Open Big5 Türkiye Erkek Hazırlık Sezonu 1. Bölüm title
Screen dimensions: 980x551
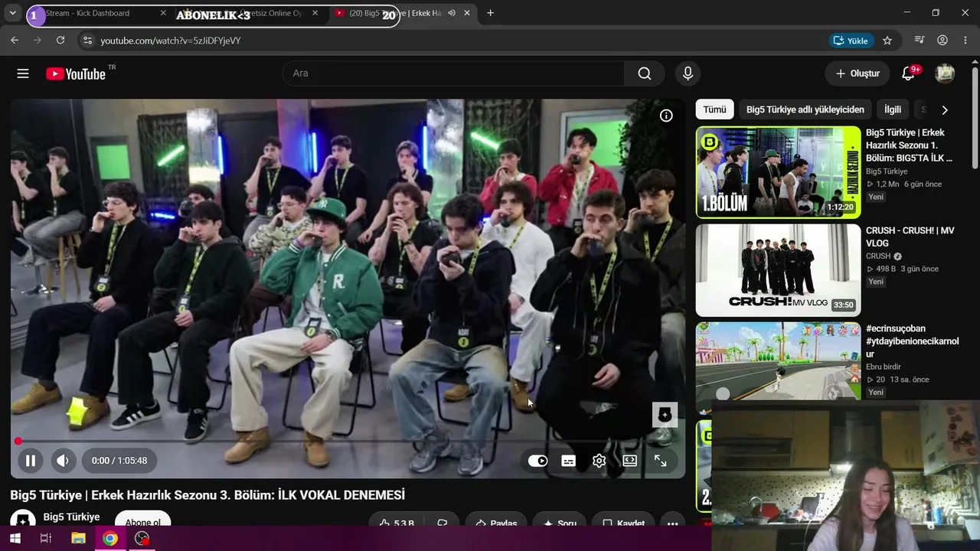[910, 145]
